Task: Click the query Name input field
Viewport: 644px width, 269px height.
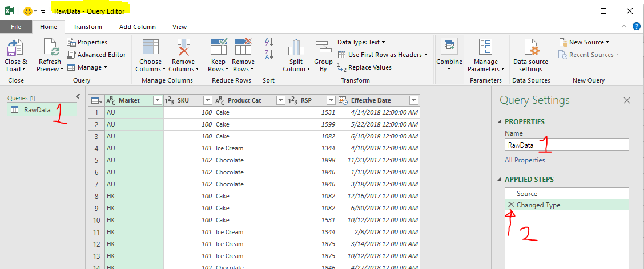Action: [566, 145]
